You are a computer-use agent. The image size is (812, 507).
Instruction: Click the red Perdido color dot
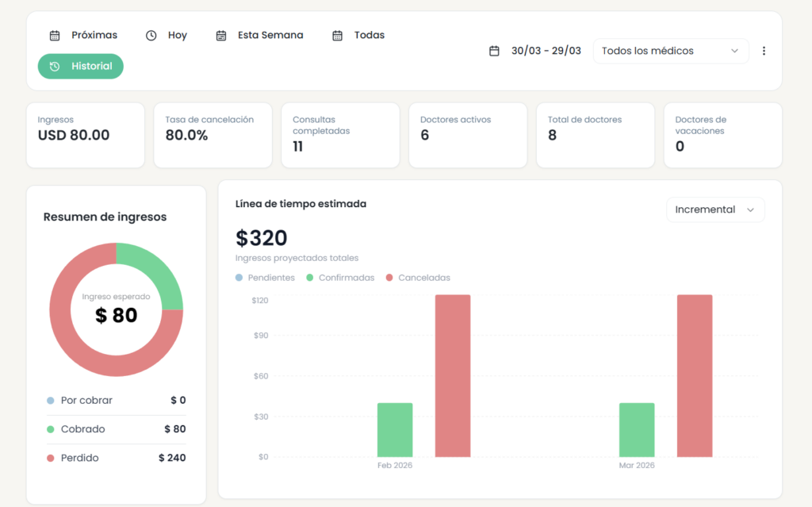51,458
